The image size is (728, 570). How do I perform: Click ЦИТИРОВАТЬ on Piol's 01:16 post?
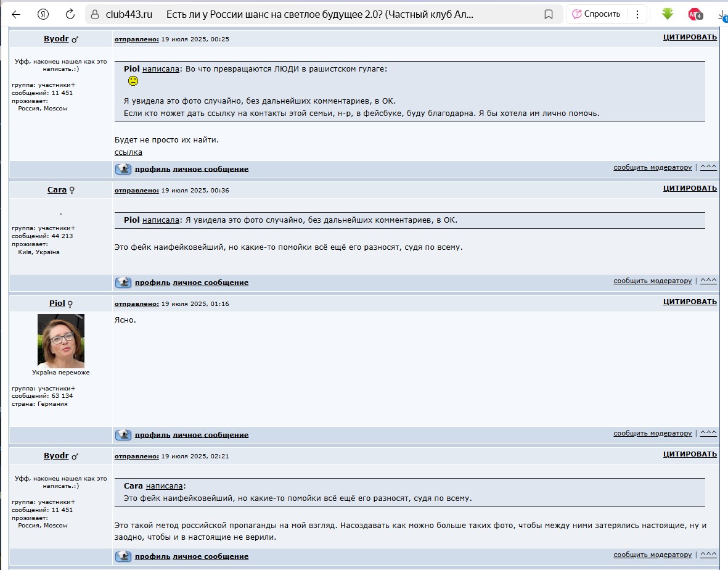tap(690, 302)
